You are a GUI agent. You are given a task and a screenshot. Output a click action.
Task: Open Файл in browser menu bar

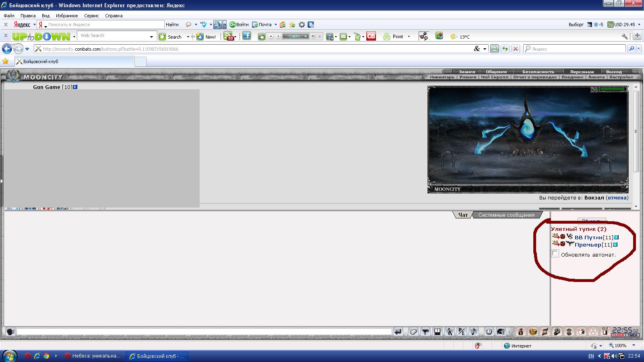[x=9, y=16]
